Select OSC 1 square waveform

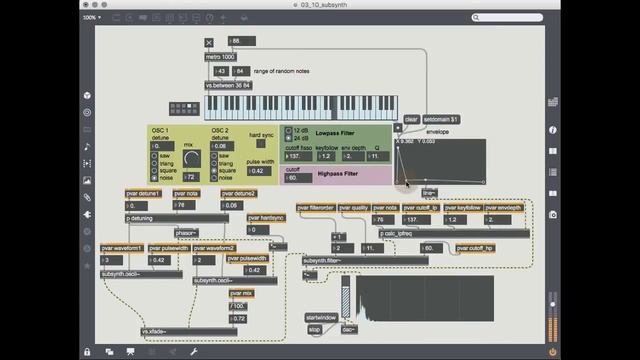coord(154,171)
